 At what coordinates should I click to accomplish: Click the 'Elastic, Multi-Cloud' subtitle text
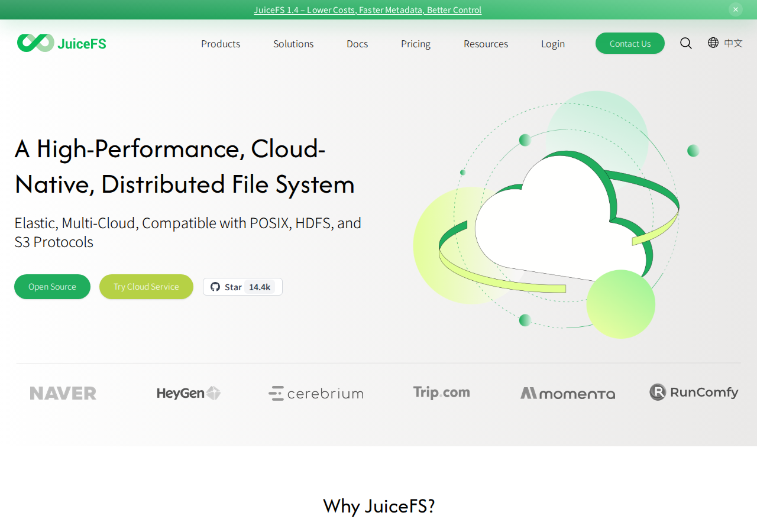click(x=188, y=232)
